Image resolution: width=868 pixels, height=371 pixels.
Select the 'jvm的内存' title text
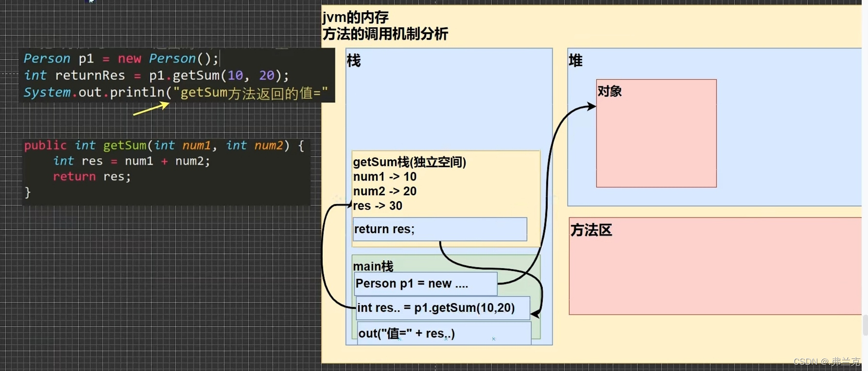point(355,17)
